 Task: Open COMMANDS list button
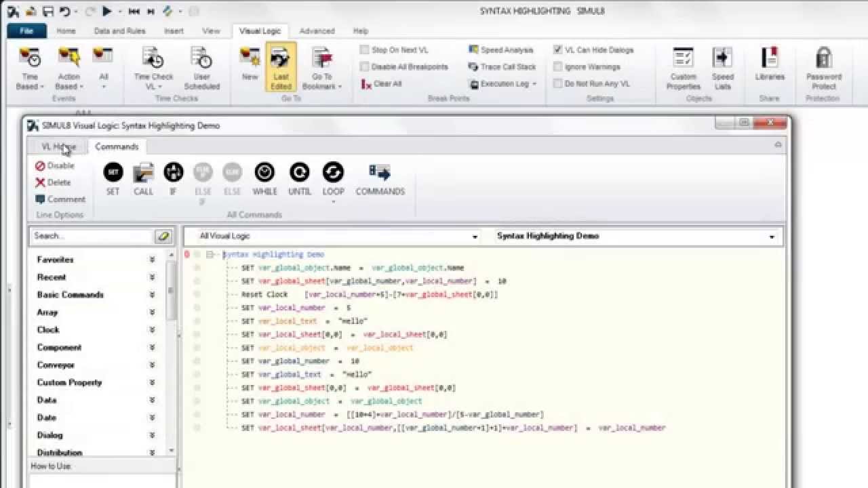coord(380,180)
